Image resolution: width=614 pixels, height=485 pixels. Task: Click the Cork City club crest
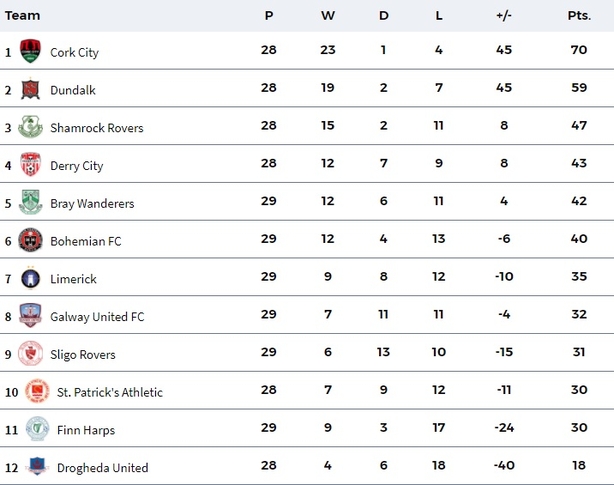tap(31, 51)
